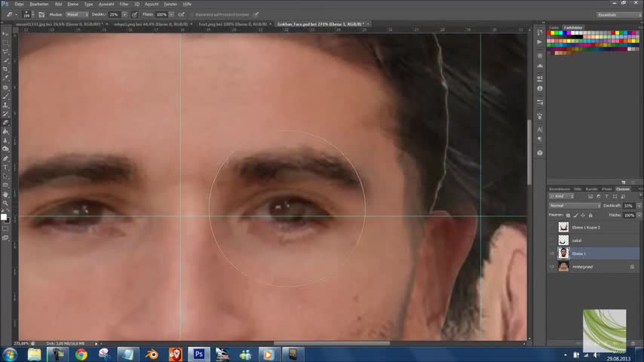This screenshot has width=644, height=362.
Task: Select the Zoom tool
Action: (x=5, y=203)
